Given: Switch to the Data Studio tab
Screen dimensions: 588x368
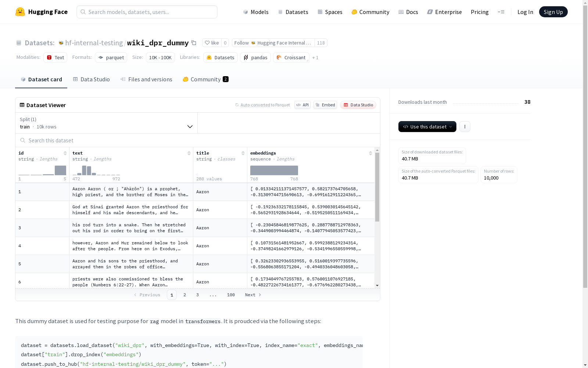Looking at the screenshot, I should (91, 79).
